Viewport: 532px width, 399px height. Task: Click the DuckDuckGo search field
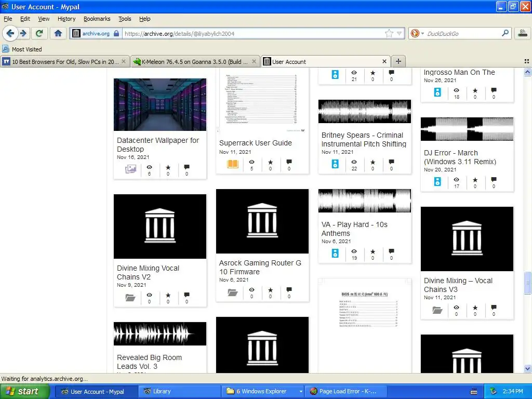(x=463, y=33)
